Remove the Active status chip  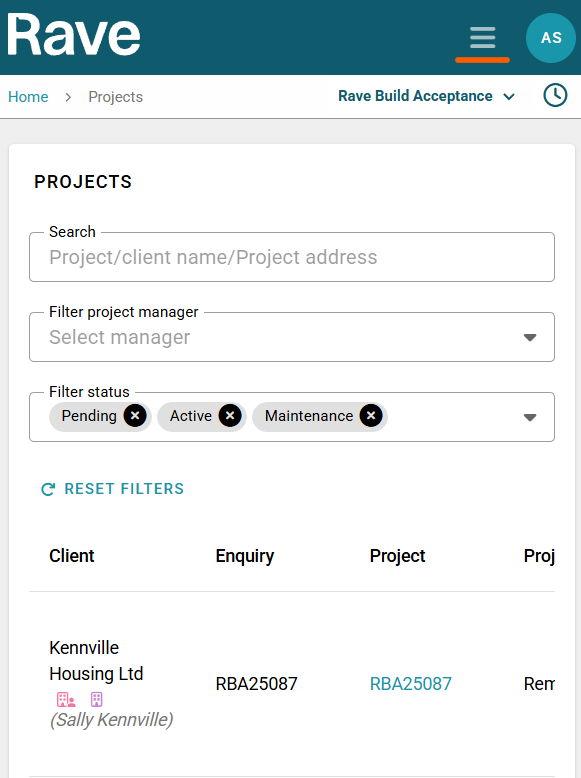tap(230, 416)
